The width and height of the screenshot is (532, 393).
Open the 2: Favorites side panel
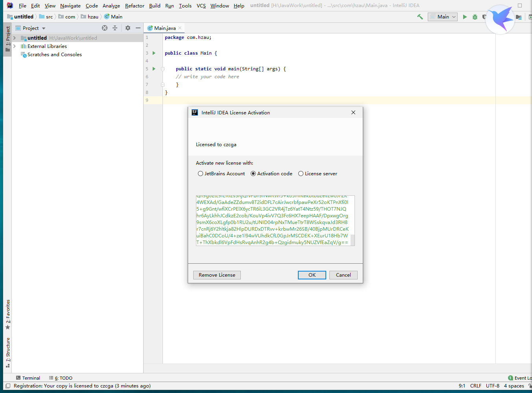coord(8,314)
